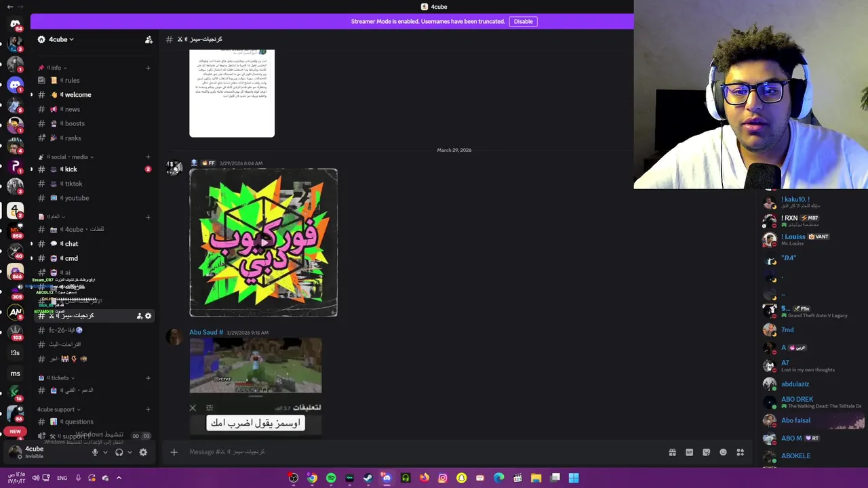
Task: Add a channel to the العام category
Action: [148, 217]
